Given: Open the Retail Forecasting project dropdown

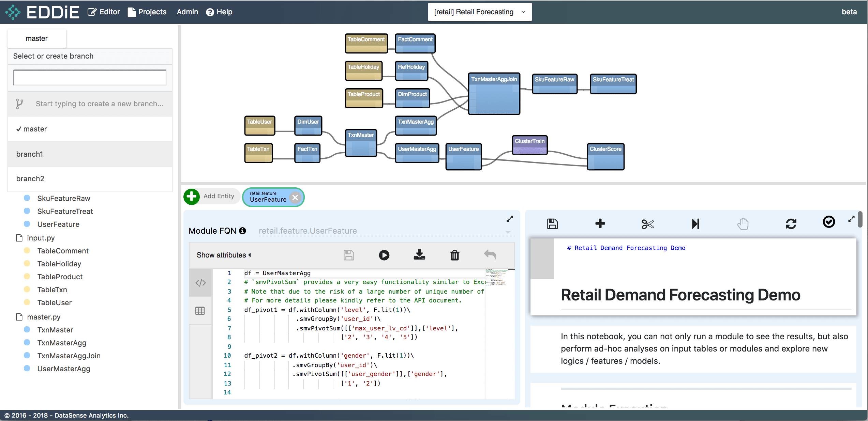Looking at the screenshot, I should 480,12.
